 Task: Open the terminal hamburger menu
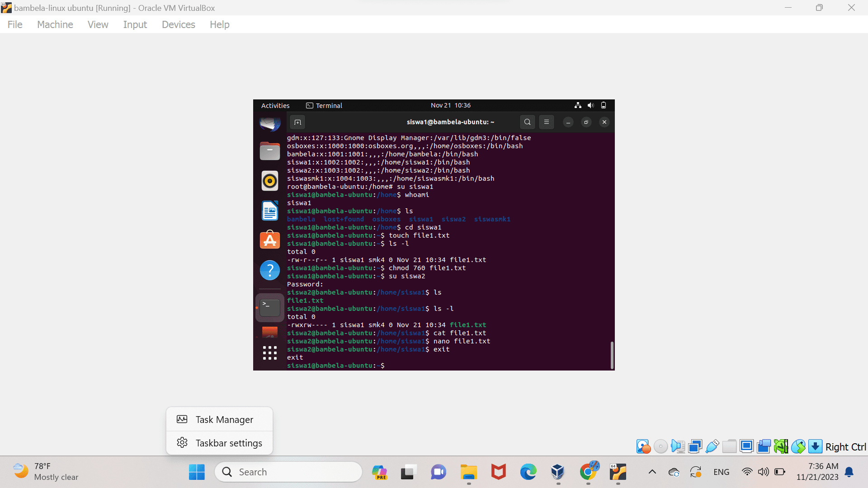[546, 122]
